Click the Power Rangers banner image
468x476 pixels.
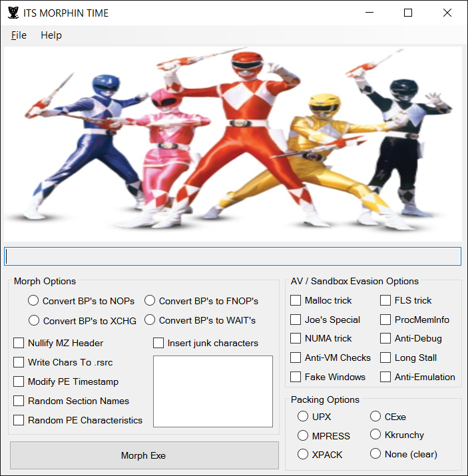pos(233,144)
